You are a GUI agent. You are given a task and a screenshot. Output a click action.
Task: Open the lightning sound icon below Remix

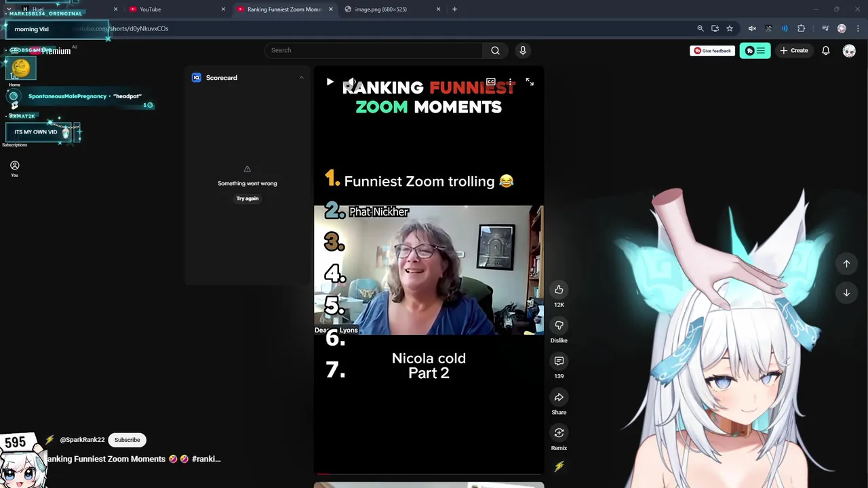coord(559,466)
